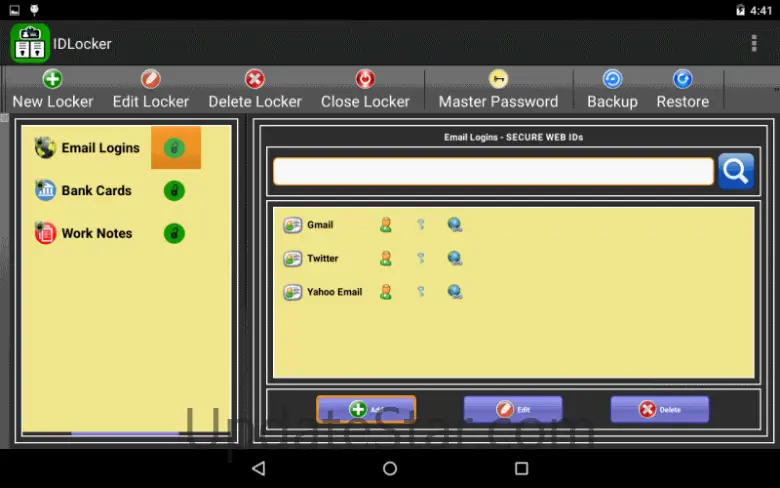780x488 pixels.
Task: Select the Work Notes locker
Action: coord(97,233)
